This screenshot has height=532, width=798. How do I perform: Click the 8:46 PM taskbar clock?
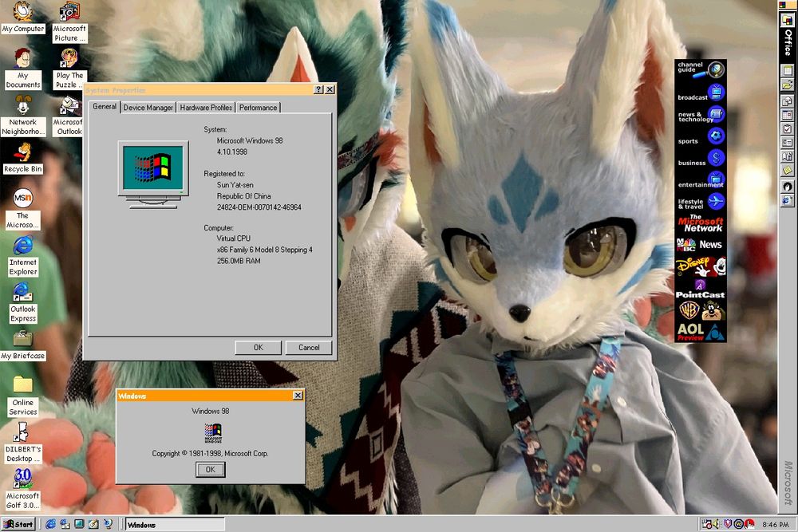tap(776, 524)
